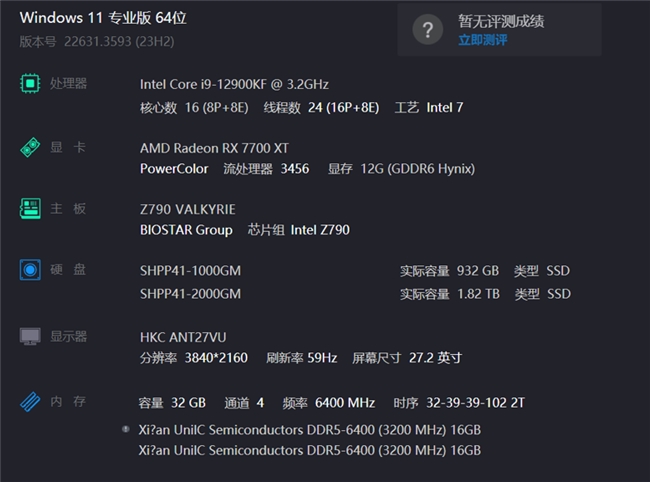Click the blue hard disk icon
The height and width of the screenshot is (482, 650).
click(30, 270)
